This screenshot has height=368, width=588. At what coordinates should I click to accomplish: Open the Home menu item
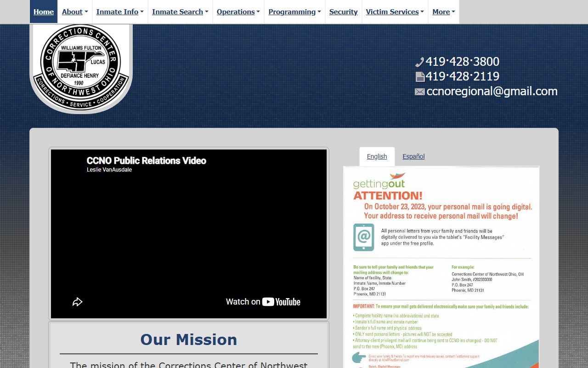point(44,12)
